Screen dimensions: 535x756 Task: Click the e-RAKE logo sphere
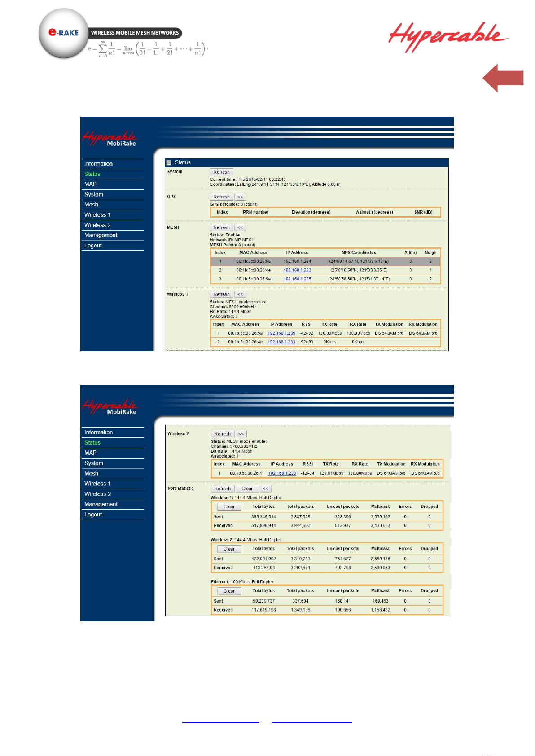point(64,33)
